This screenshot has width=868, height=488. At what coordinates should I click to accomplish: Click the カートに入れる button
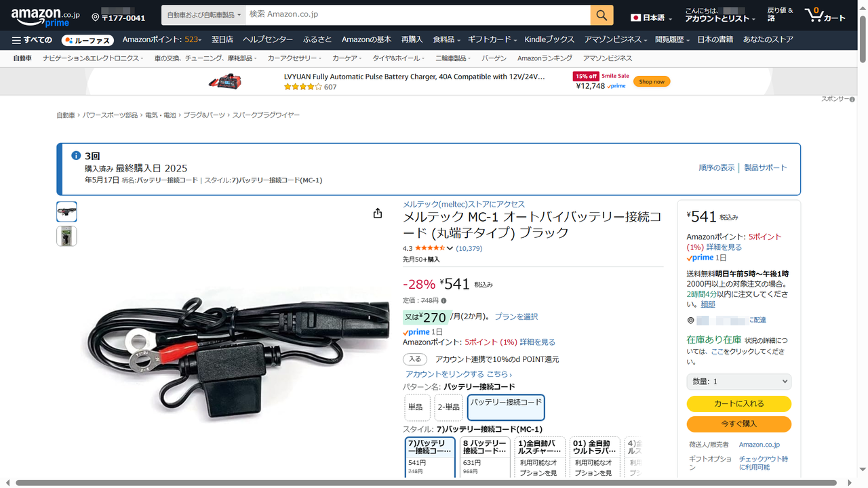pos(739,404)
